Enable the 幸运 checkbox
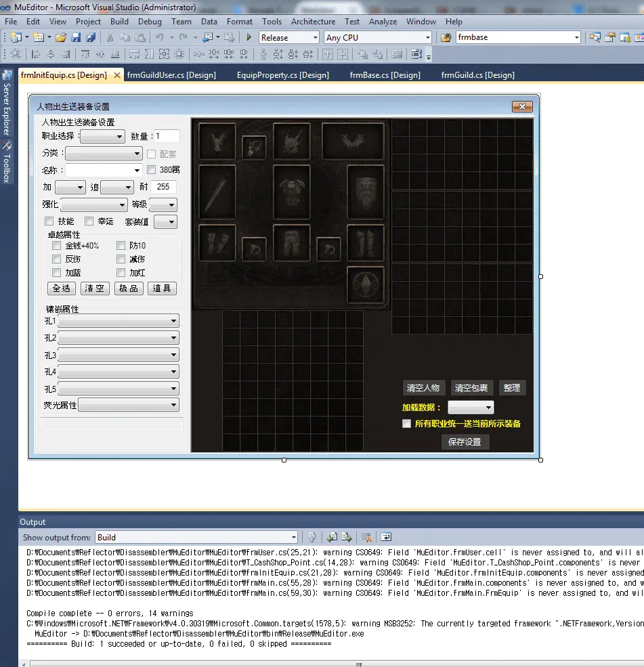644x667 pixels. coord(89,221)
